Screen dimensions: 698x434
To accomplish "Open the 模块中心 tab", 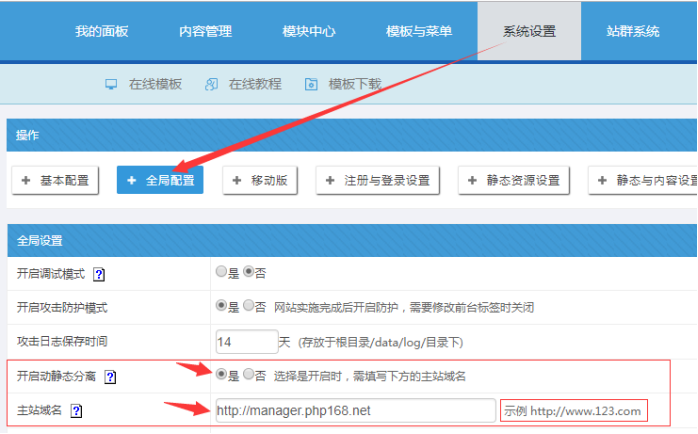I will point(309,31).
